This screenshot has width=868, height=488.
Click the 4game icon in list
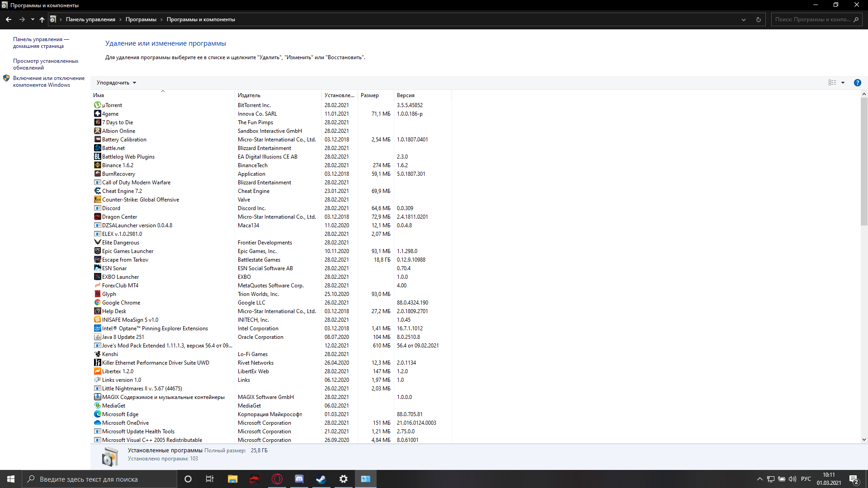pos(97,114)
